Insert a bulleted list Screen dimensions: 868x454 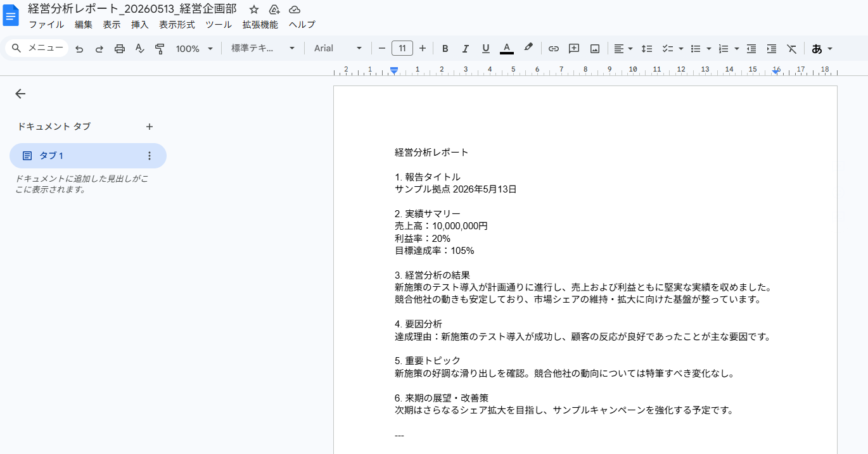(696, 49)
